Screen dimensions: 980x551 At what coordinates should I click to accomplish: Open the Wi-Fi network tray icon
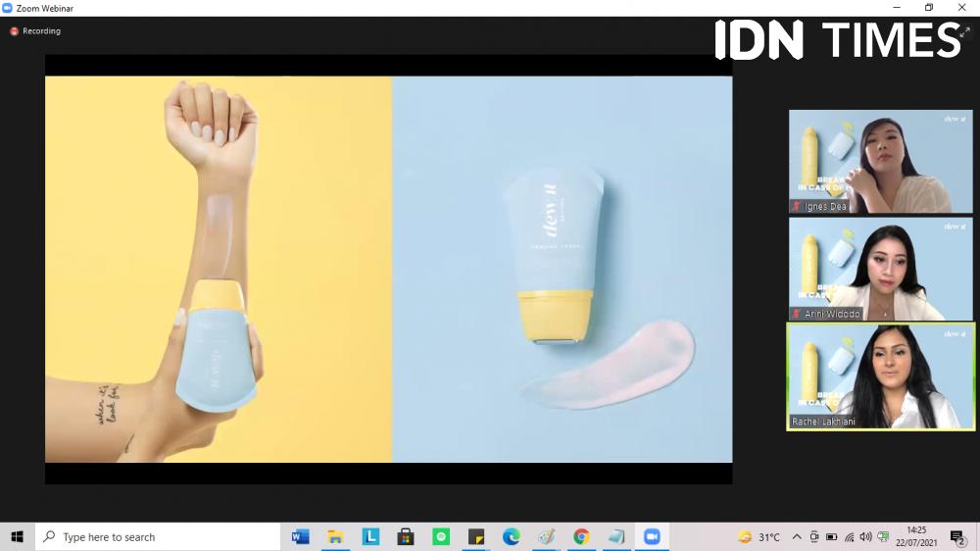[x=849, y=536]
